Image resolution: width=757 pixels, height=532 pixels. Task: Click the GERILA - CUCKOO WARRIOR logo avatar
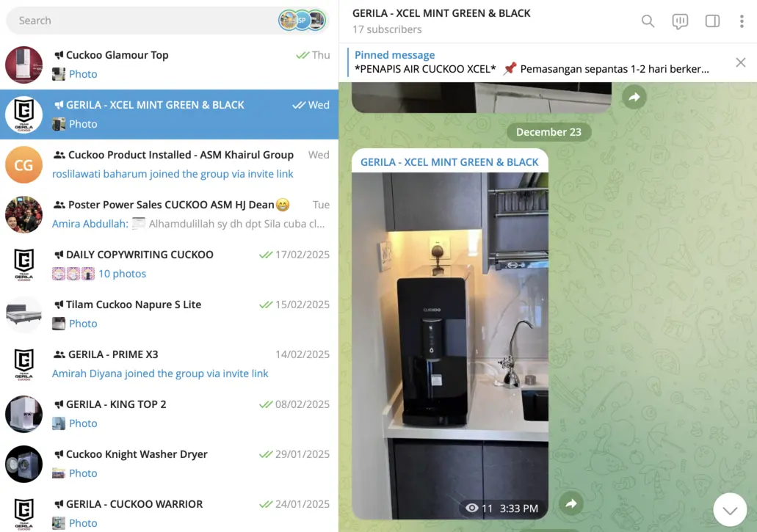click(23, 513)
